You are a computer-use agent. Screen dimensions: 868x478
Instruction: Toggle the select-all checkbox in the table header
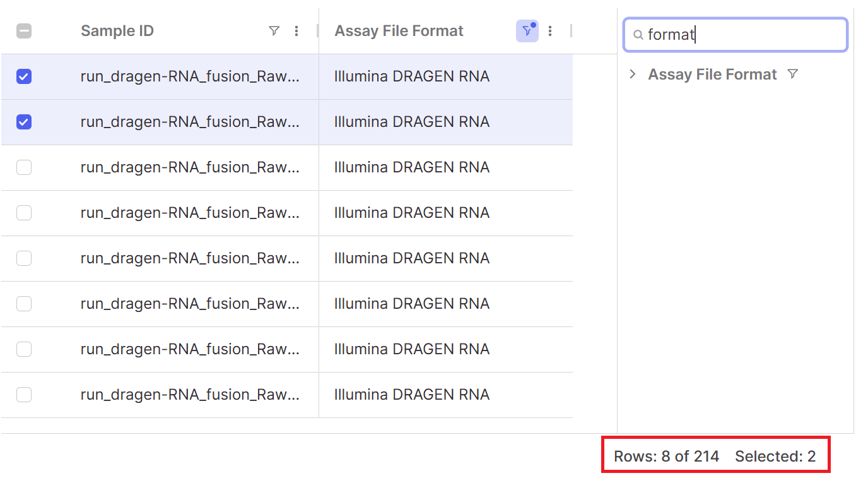[24, 31]
